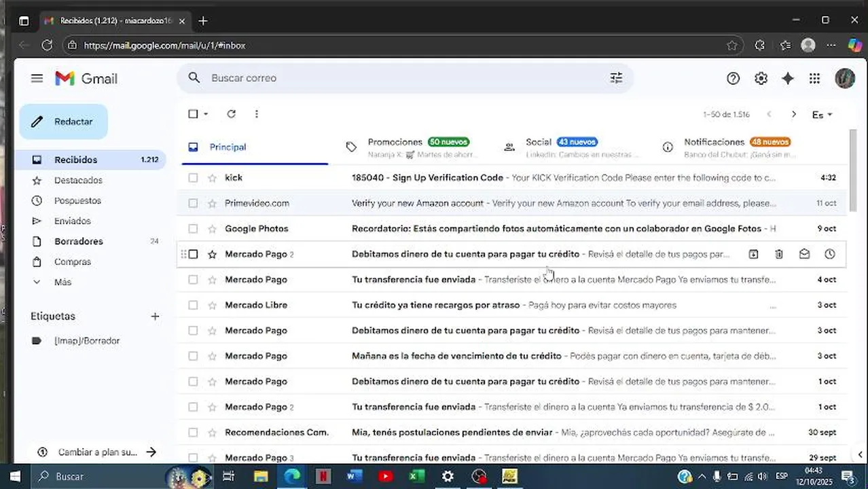Viewport: 868px width, 489px height.
Task: Select the Mercado Libre email checkbox
Action: point(193,305)
